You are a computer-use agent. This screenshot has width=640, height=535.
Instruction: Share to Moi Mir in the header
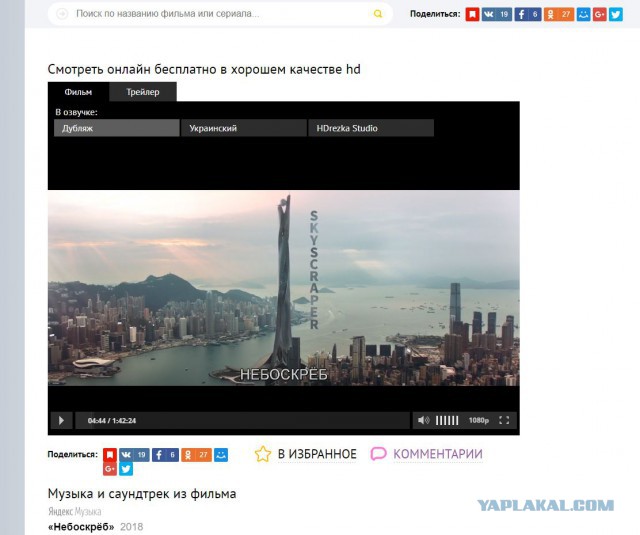(584, 14)
